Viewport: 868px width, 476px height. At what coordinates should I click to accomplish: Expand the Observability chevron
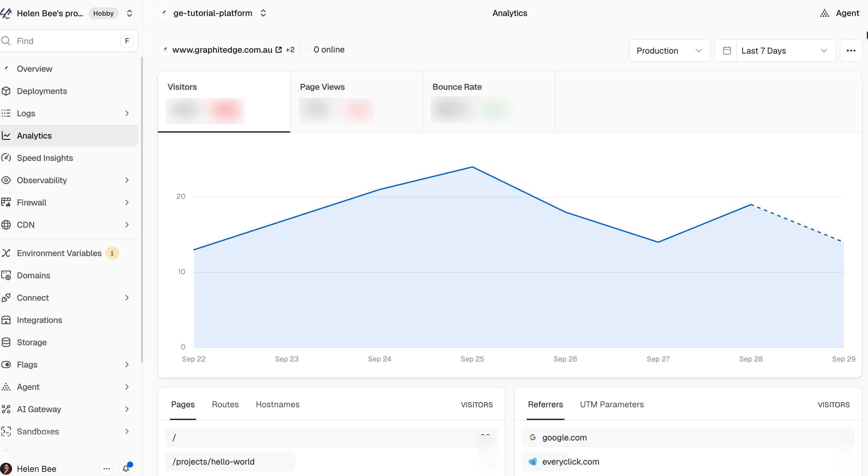pyautogui.click(x=127, y=180)
